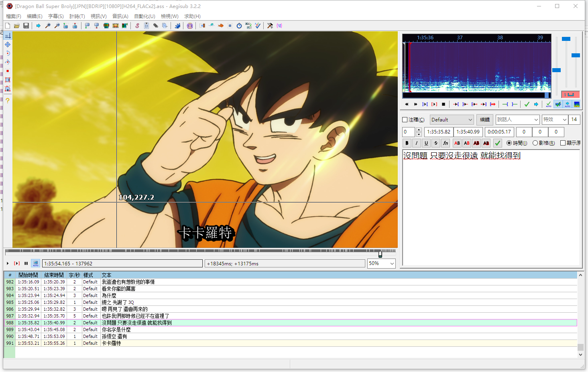Stop audio playback with square icon
The image size is (588, 372).
pos(444,104)
